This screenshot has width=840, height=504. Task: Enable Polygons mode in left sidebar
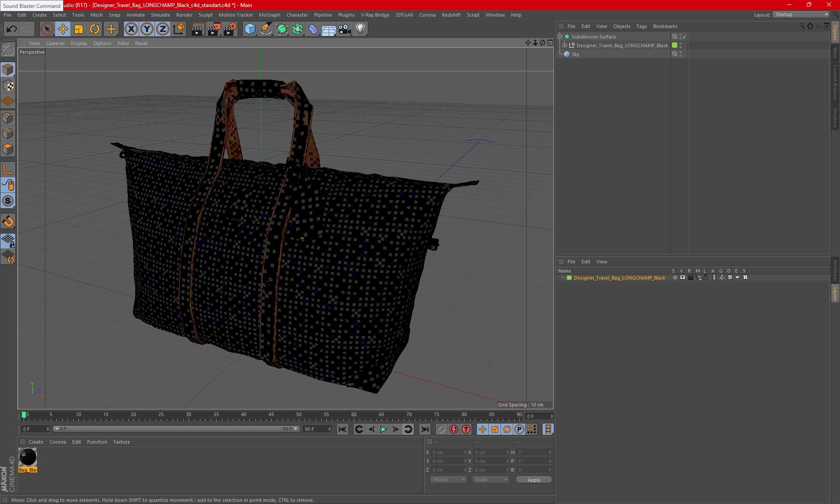[8, 149]
